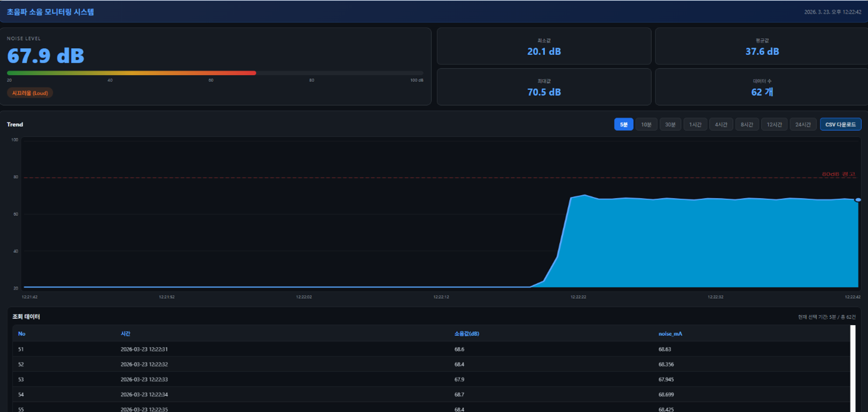Click the 최소값 20.1 dB card
The image size is (868, 412).
(x=543, y=46)
